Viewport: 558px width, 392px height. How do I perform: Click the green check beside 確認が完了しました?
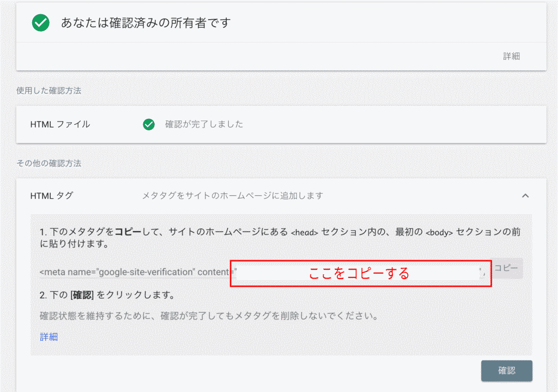148,124
